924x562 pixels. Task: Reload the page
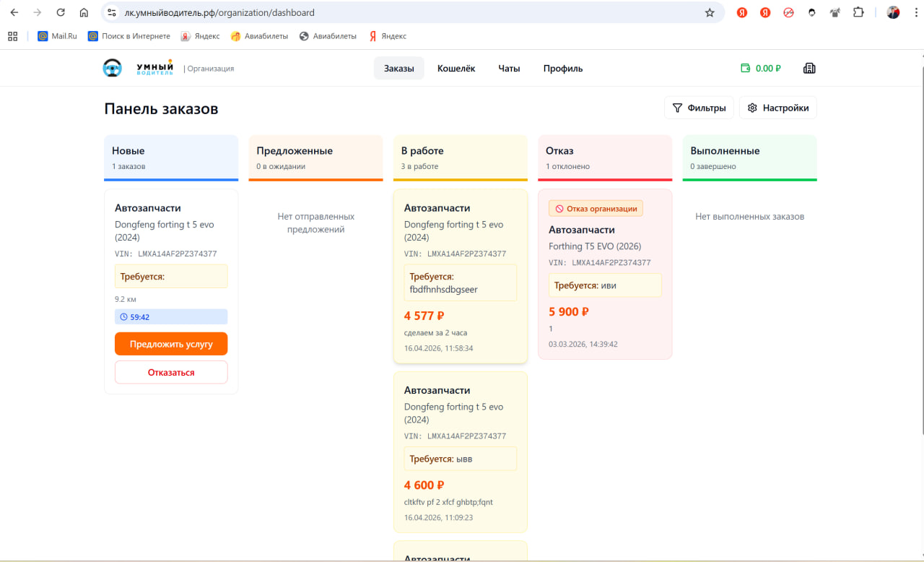click(61, 12)
